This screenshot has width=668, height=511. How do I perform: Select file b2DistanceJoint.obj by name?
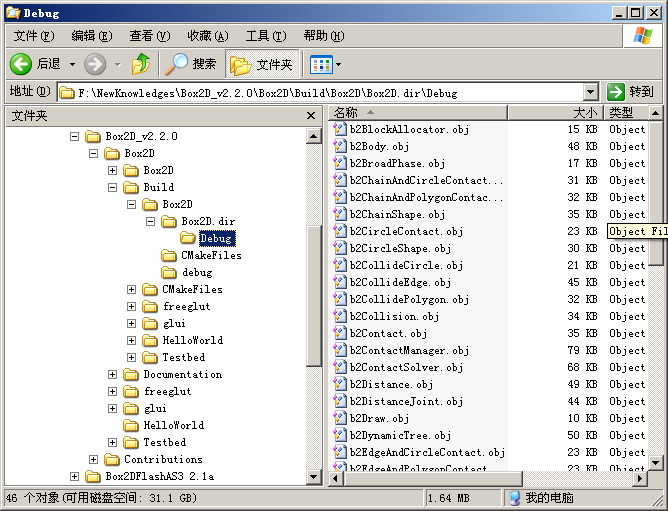tap(406, 401)
